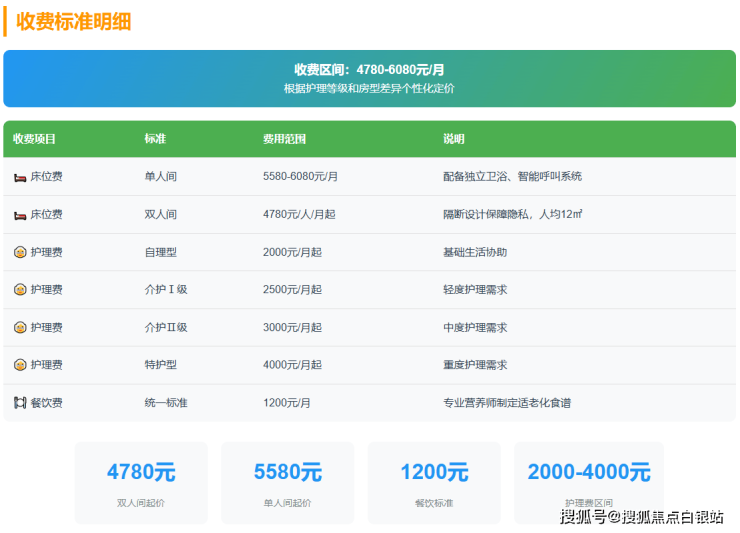Click the nursing icon in the 自理型 row
Image resolution: width=740 pixels, height=533 pixels.
point(20,252)
